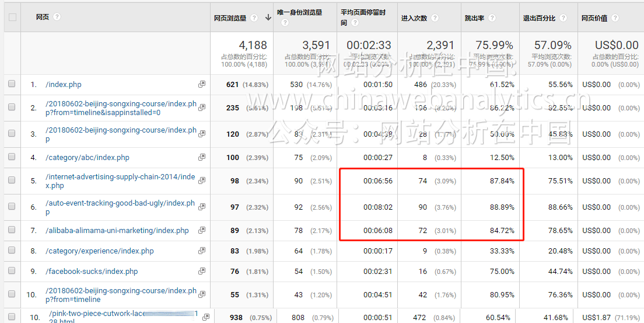Click help question mark beside 跳出率 header
Viewport: 644px width, 323px height.
[492, 18]
